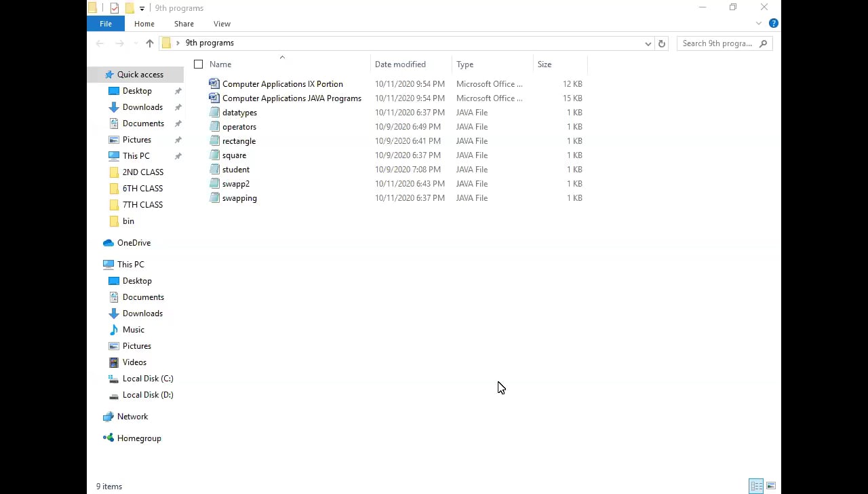
Task: Click the Local Disk (C:) drive icon
Action: click(114, 379)
